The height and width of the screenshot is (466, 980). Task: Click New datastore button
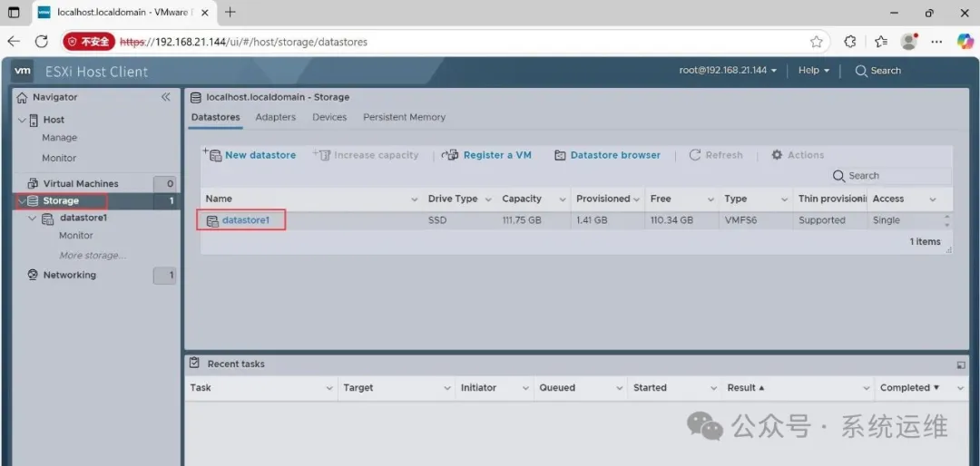250,155
